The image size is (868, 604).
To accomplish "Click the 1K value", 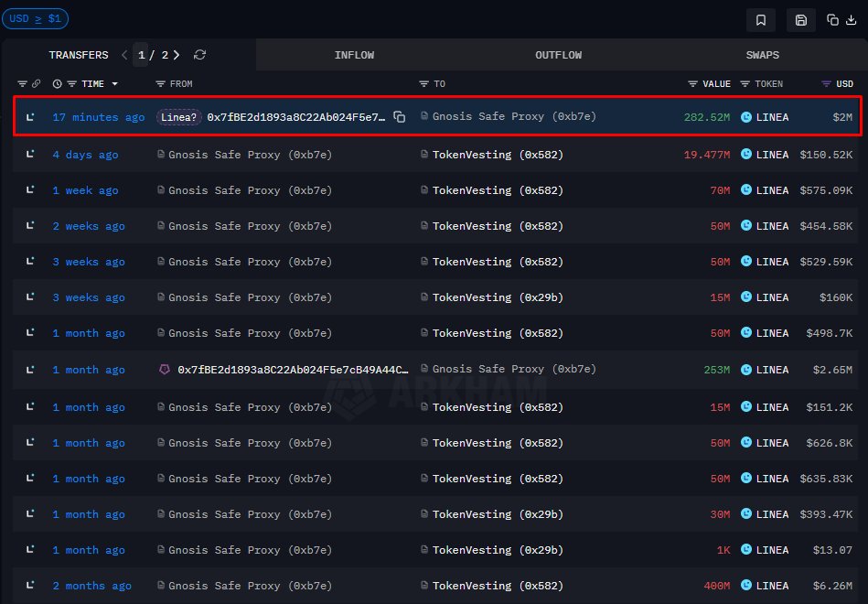I will [x=723, y=550].
